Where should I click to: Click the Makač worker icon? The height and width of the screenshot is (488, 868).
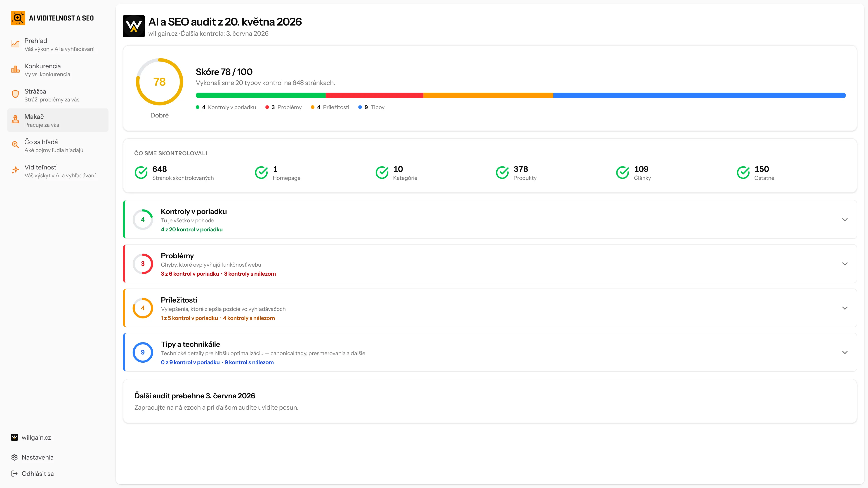point(15,120)
